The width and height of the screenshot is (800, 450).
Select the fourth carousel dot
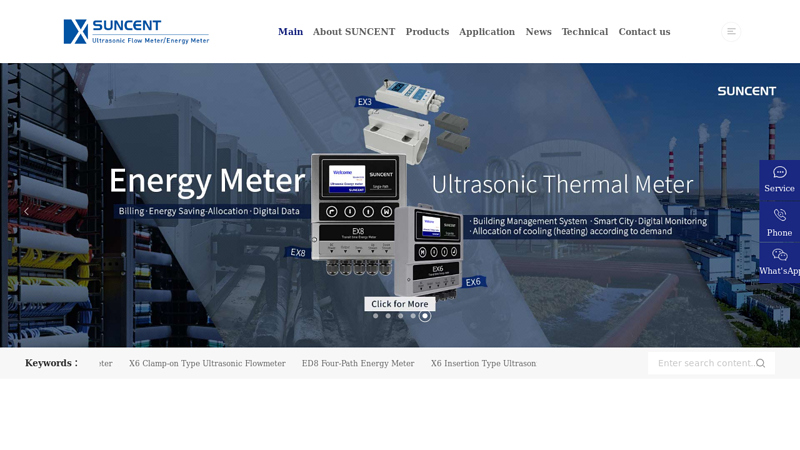(413, 316)
